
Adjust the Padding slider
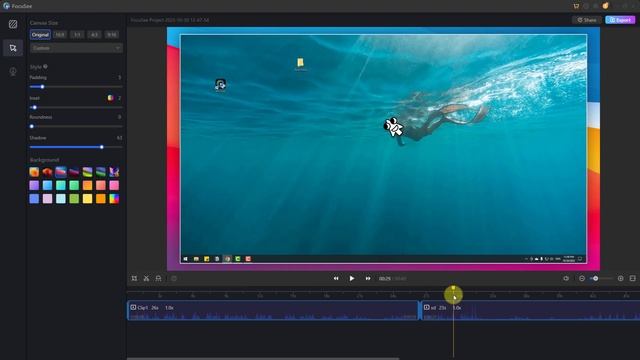[x=76, y=87]
